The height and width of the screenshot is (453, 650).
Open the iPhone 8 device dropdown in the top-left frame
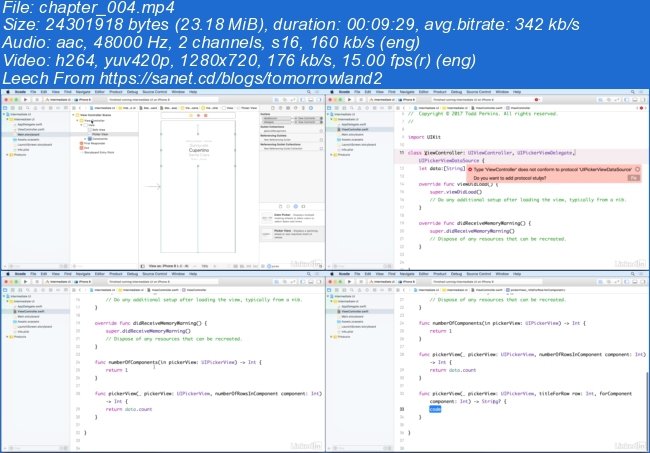pos(83,100)
